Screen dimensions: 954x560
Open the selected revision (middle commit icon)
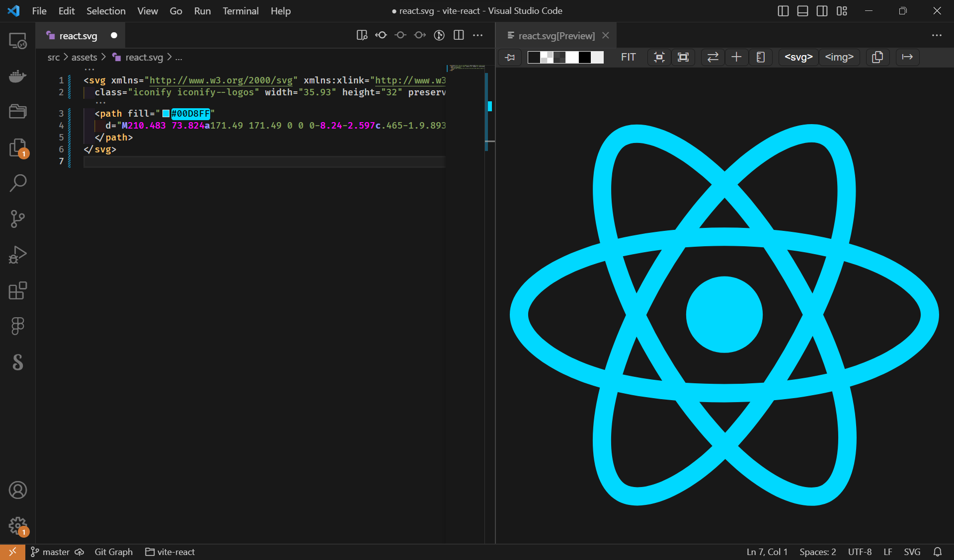(x=400, y=35)
